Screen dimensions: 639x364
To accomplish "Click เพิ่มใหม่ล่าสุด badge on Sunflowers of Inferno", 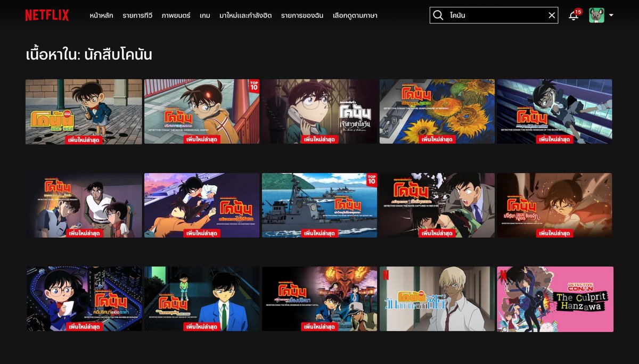I will coord(437,139).
